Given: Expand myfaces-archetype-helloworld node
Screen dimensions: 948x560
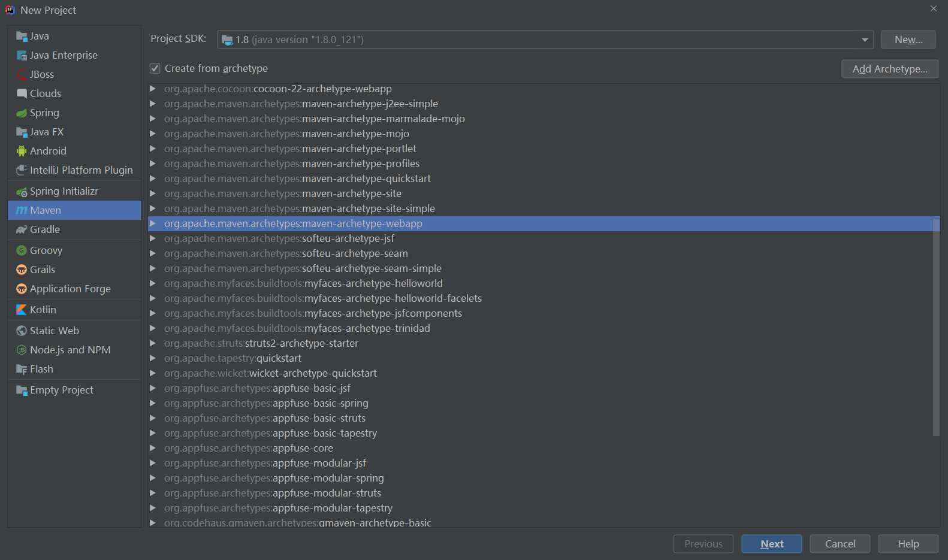Looking at the screenshot, I should (x=153, y=283).
